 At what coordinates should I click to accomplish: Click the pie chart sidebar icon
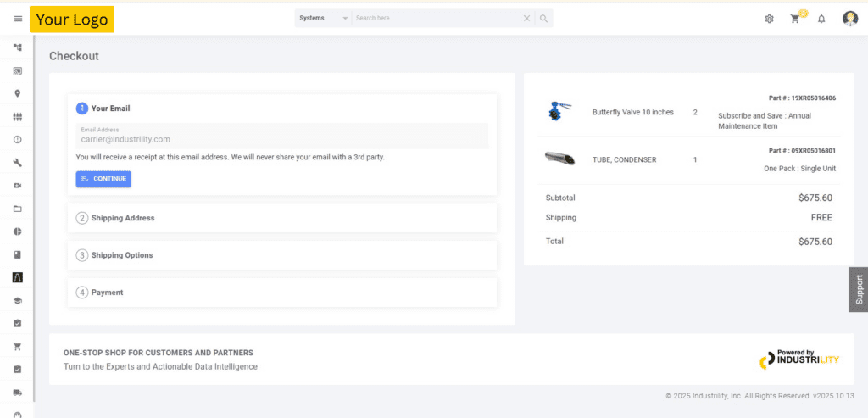(18, 231)
